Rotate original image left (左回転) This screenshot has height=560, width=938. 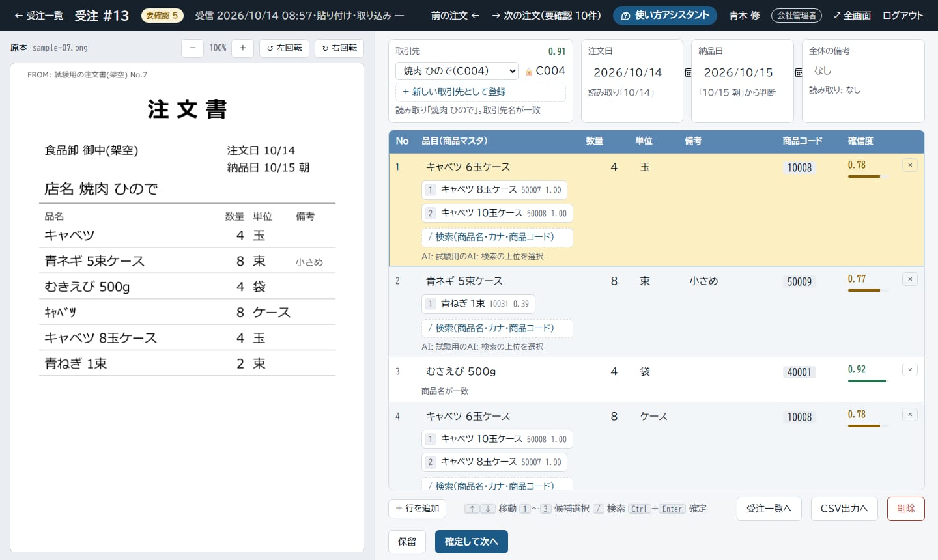(x=284, y=48)
